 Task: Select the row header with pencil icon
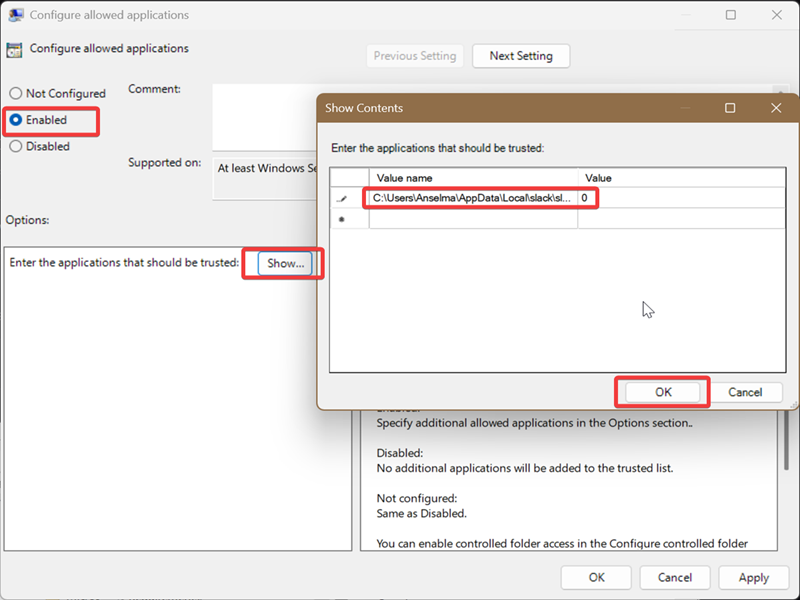click(x=349, y=198)
